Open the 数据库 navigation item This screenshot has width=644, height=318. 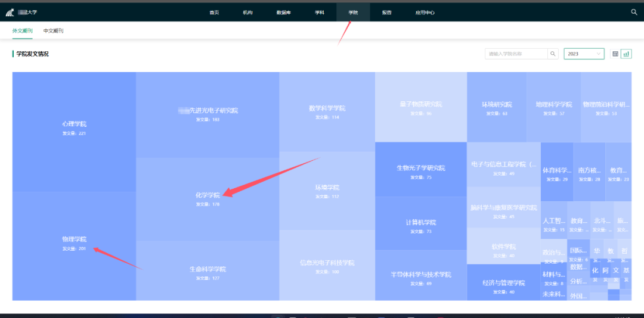(284, 12)
